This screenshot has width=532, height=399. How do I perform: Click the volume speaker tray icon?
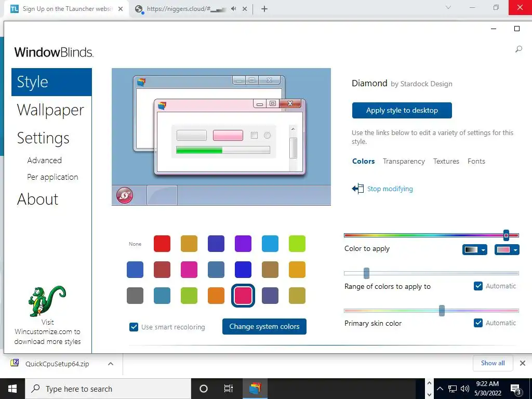[464, 389]
